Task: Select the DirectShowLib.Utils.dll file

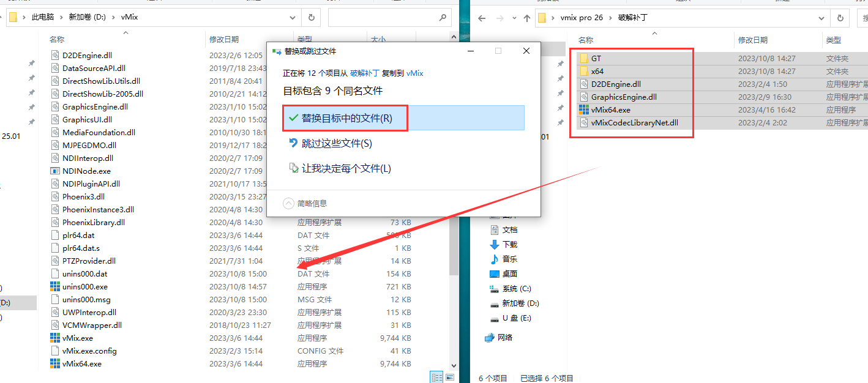Action: (x=101, y=81)
